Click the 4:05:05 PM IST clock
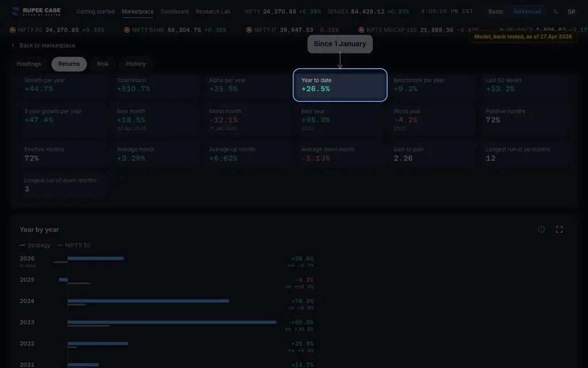The height and width of the screenshot is (368, 588). (x=447, y=11)
